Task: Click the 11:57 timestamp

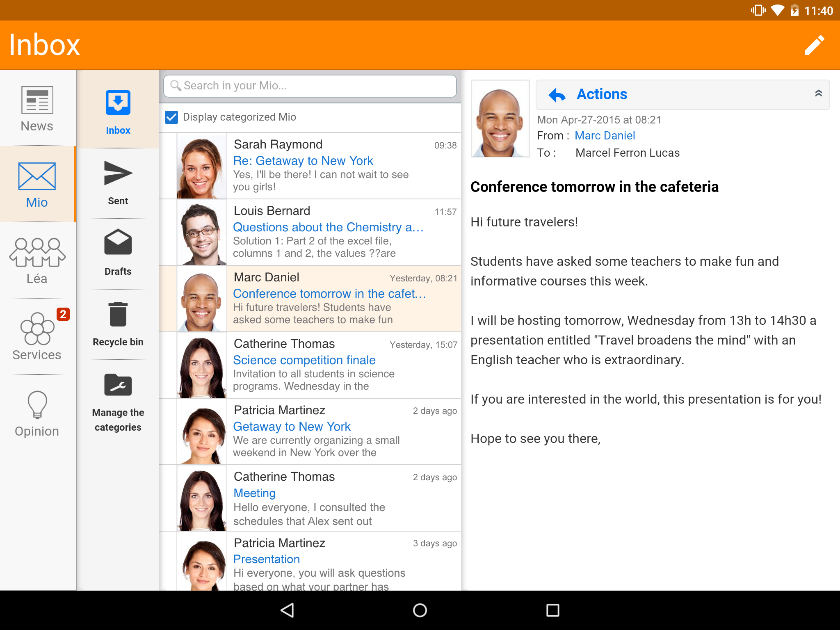Action: click(x=445, y=212)
